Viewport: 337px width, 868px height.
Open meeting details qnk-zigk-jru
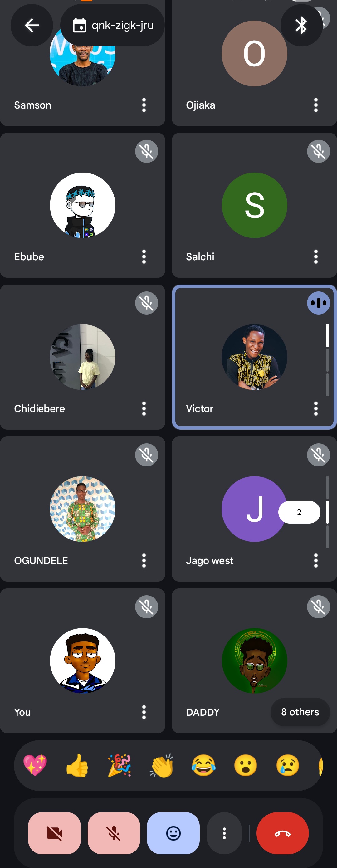coord(112,25)
